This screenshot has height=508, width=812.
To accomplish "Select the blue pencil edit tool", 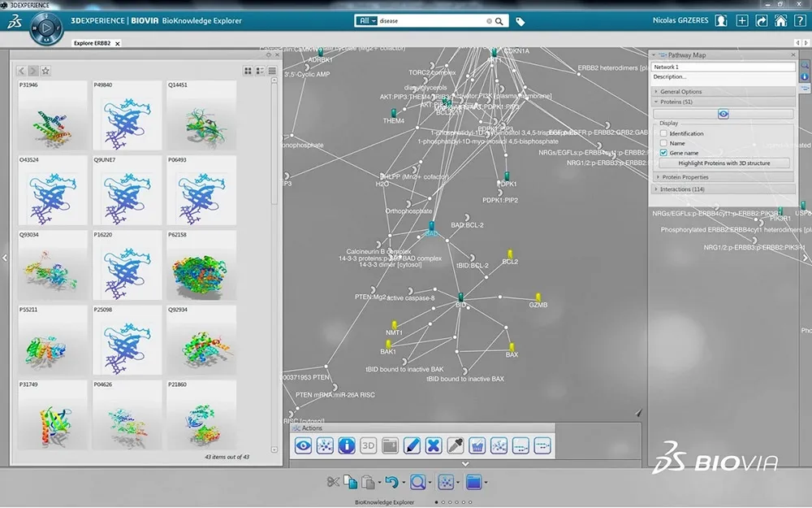I will (412, 445).
